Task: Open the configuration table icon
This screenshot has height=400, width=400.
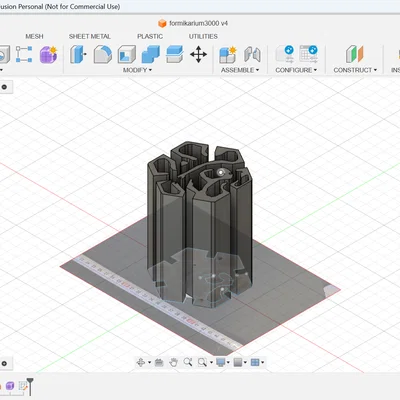Action: tap(309, 54)
